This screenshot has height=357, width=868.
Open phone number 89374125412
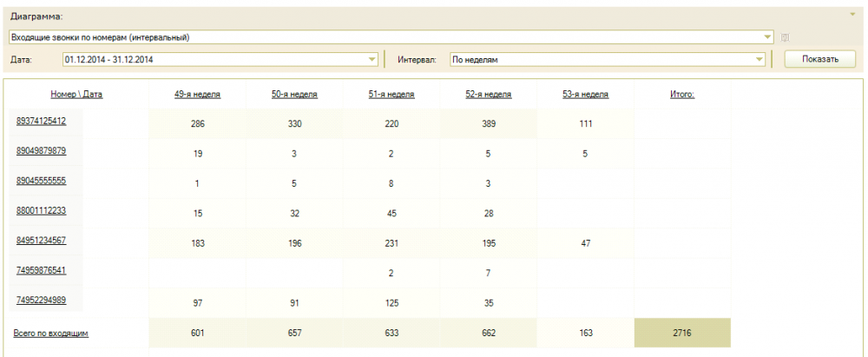(41, 121)
